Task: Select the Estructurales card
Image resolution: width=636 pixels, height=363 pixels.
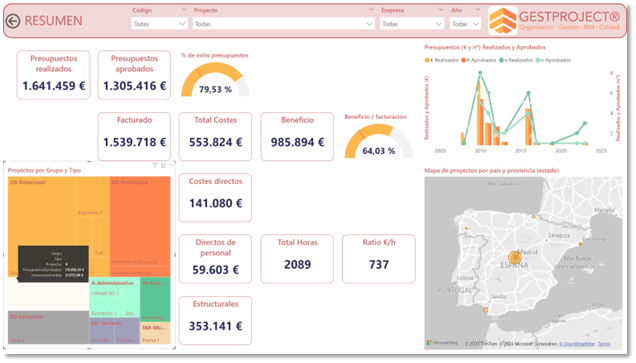Action: click(215, 320)
